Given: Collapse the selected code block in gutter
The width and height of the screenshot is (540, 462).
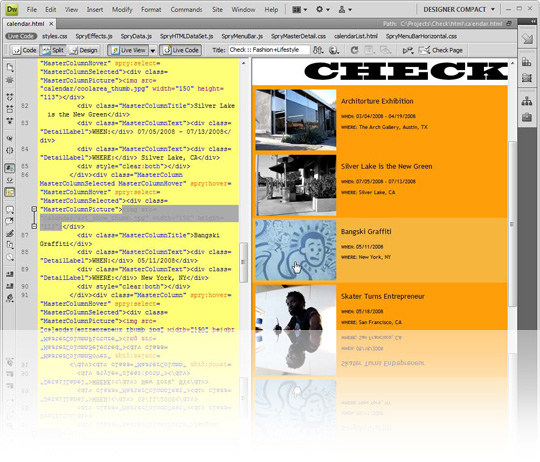Looking at the screenshot, I should tap(34, 209).
